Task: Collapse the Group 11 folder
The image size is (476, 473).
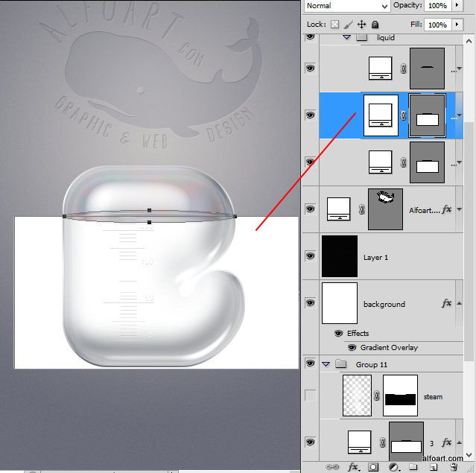Action: pos(326,364)
